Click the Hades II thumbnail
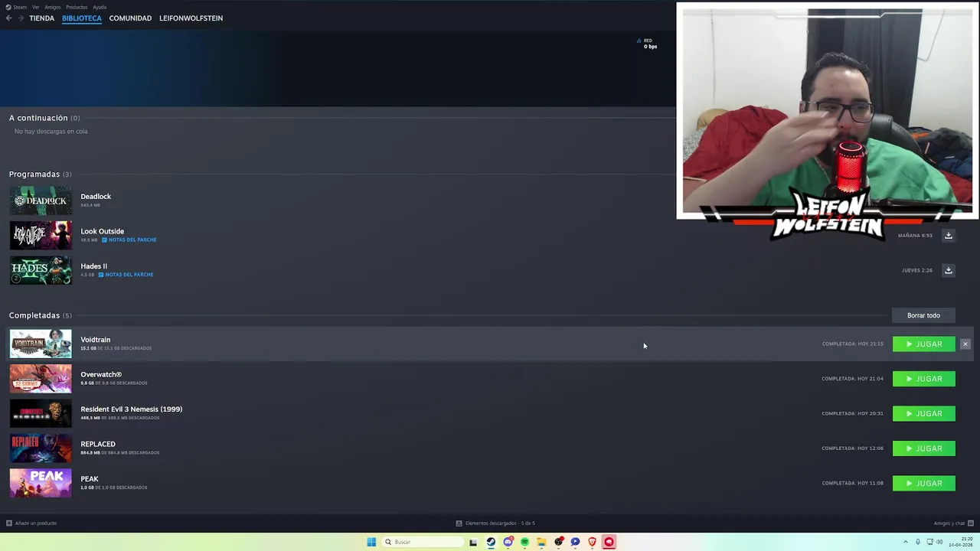This screenshot has width=980, height=551. pos(41,270)
